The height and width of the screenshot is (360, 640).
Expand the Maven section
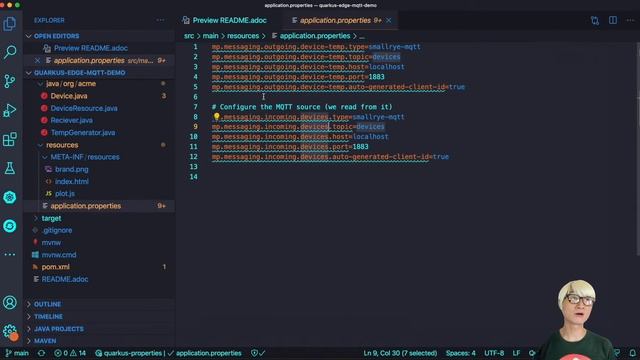click(45, 341)
